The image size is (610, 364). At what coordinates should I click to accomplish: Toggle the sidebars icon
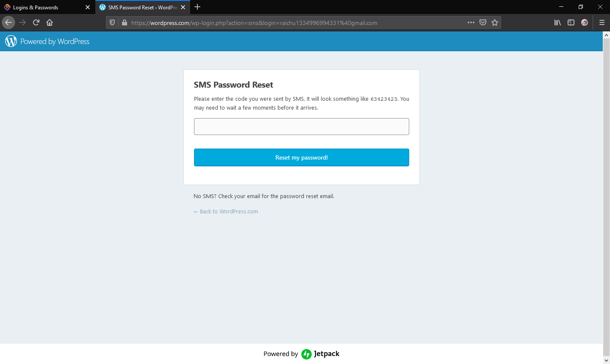pyautogui.click(x=571, y=22)
